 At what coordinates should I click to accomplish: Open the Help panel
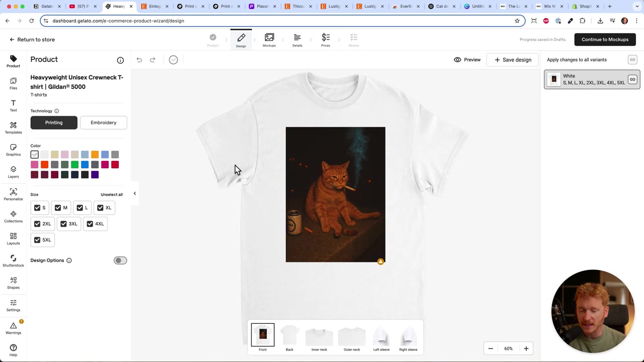pyautogui.click(x=13, y=350)
